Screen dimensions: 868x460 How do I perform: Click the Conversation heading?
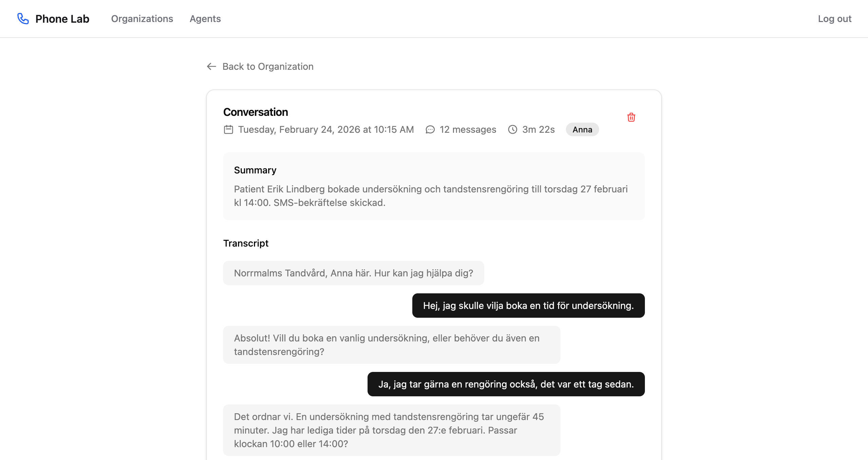pos(256,112)
